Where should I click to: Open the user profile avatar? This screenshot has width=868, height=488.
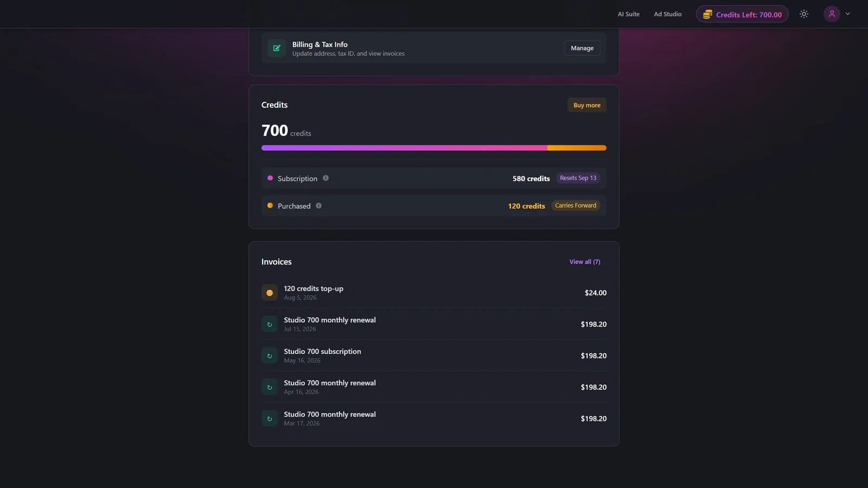tap(832, 14)
